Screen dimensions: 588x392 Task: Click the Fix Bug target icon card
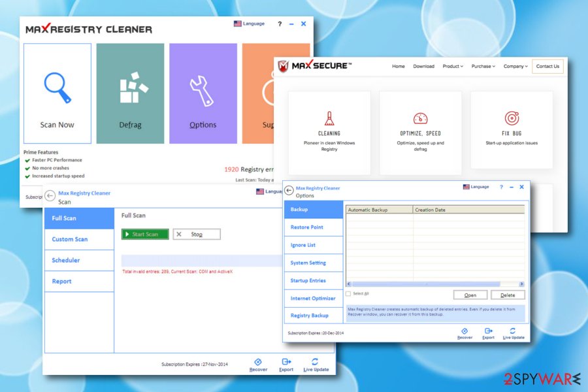tap(512, 130)
